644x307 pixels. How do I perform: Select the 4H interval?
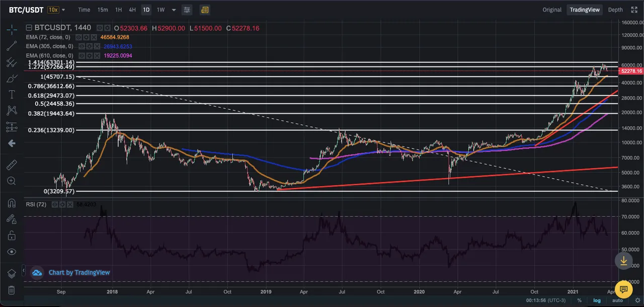tap(132, 10)
